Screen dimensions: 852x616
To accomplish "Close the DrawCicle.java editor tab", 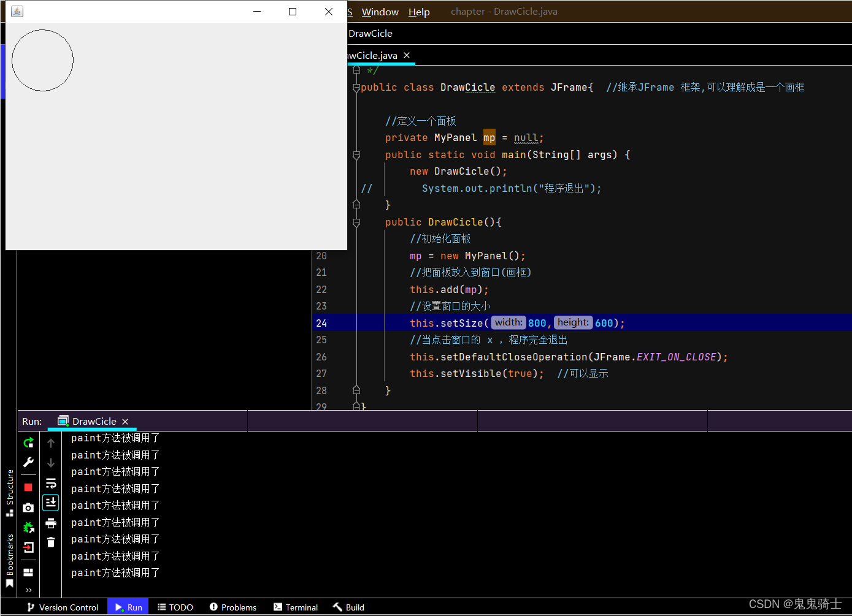I will (x=407, y=55).
